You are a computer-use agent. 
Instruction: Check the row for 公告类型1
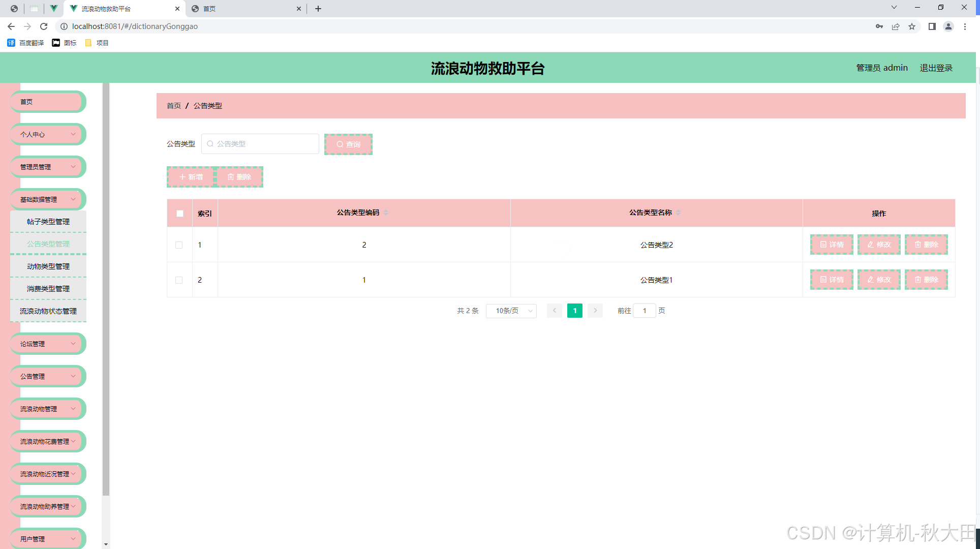(179, 280)
